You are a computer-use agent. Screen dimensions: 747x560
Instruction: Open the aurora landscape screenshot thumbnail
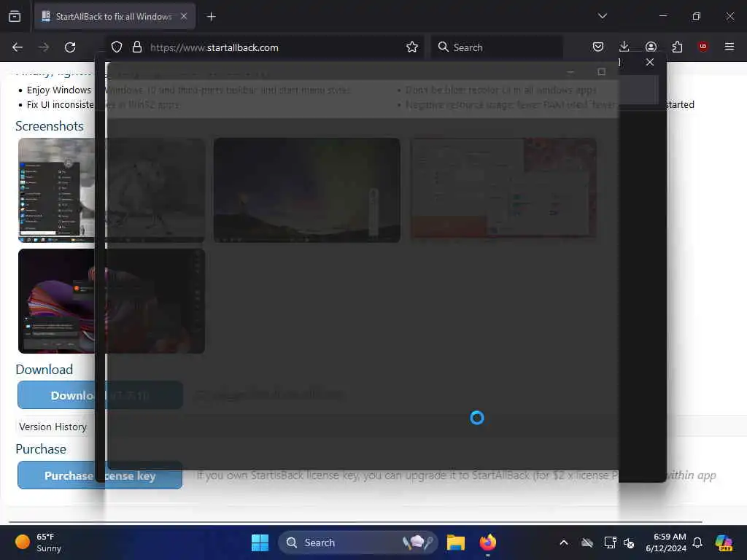tap(307, 190)
